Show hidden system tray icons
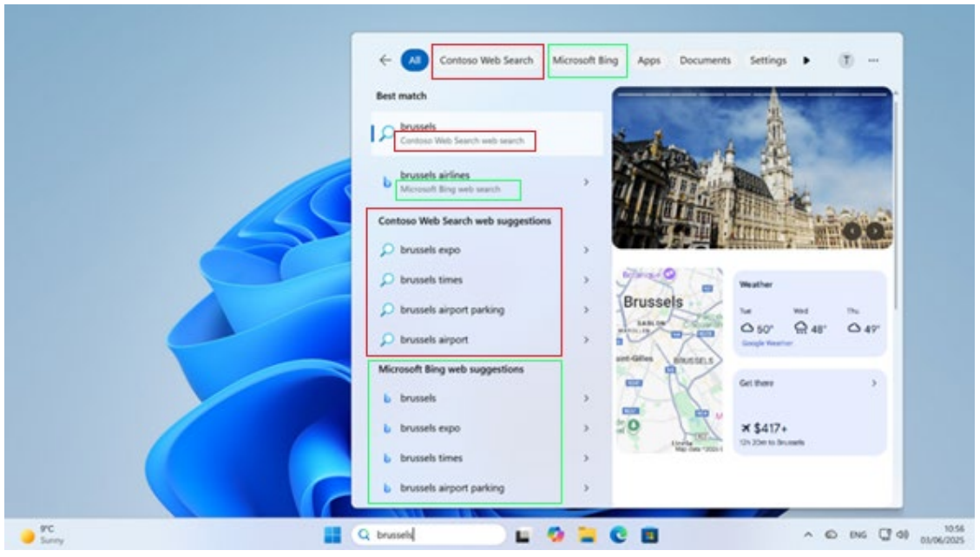Viewport: 980px width, 557px height. [x=807, y=534]
